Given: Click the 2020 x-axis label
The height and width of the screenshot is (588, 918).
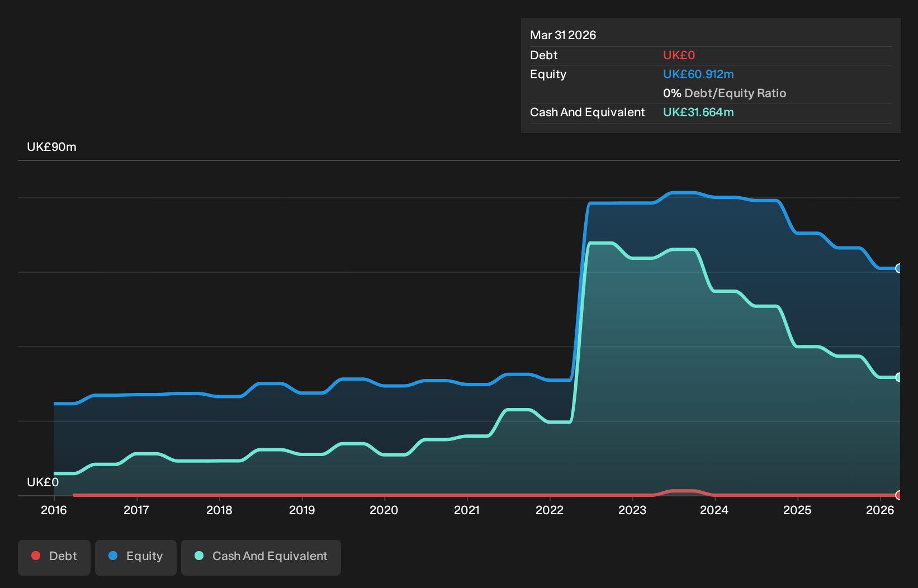Looking at the screenshot, I should point(384,510).
